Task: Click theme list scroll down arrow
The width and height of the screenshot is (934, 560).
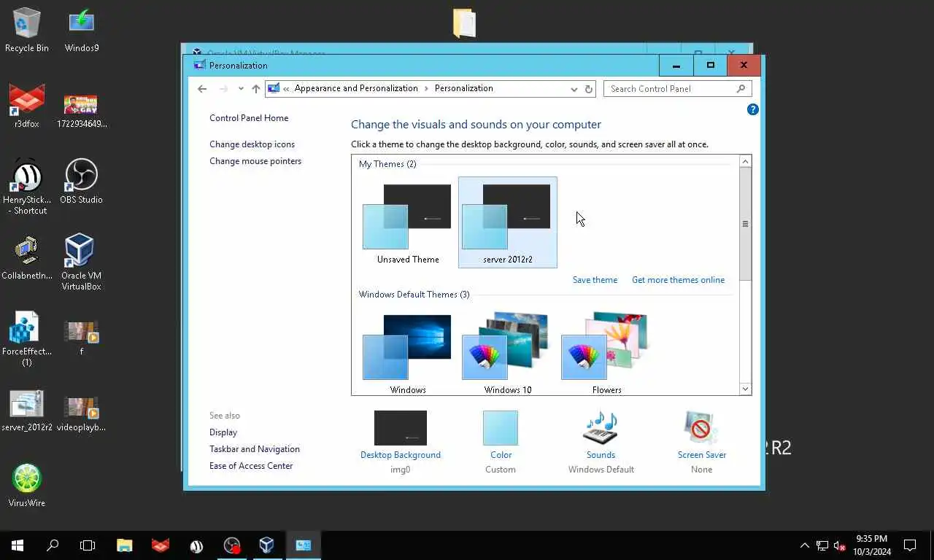Action: tap(745, 389)
